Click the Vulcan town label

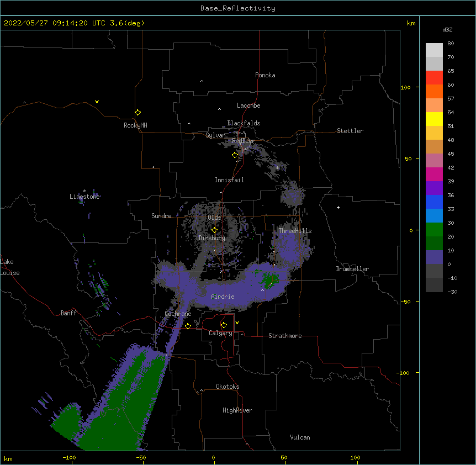tap(300, 437)
